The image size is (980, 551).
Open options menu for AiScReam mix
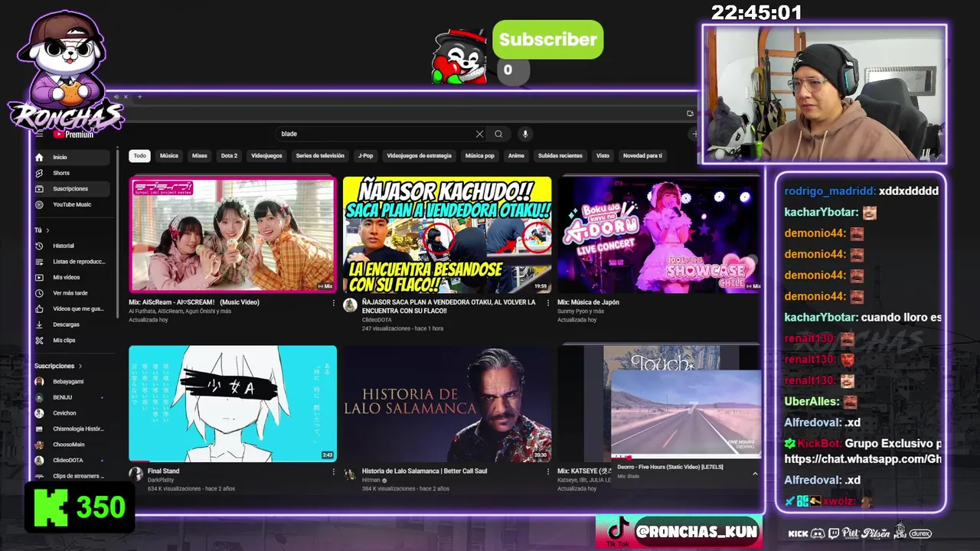point(333,303)
